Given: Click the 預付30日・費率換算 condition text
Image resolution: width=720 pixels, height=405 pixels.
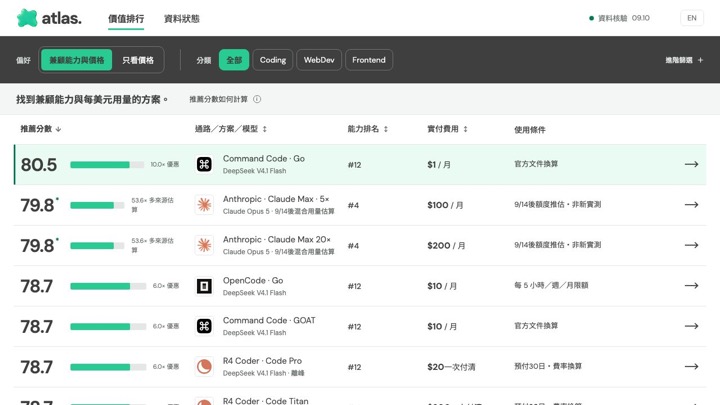Looking at the screenshot, I should [x=548, y=366].
